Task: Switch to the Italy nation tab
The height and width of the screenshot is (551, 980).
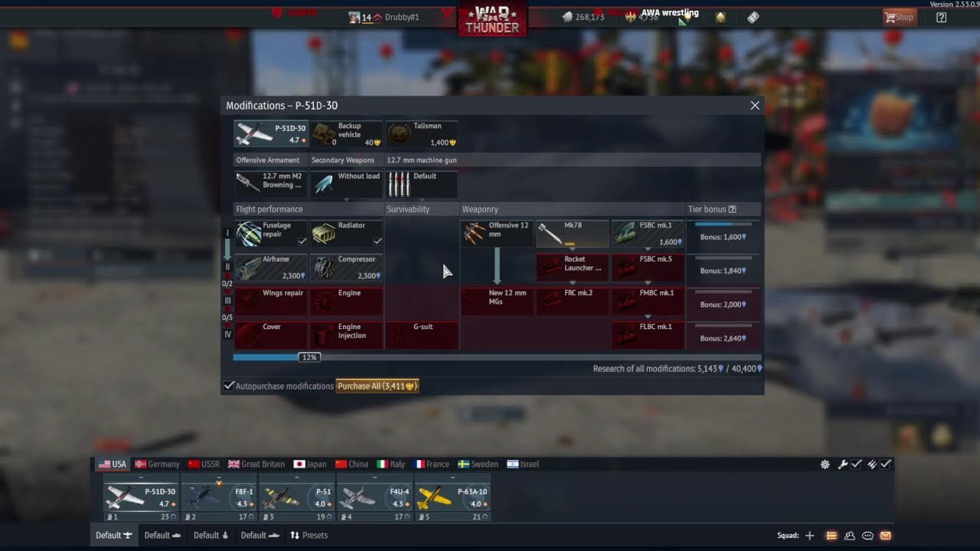Action: coord(390,464)
